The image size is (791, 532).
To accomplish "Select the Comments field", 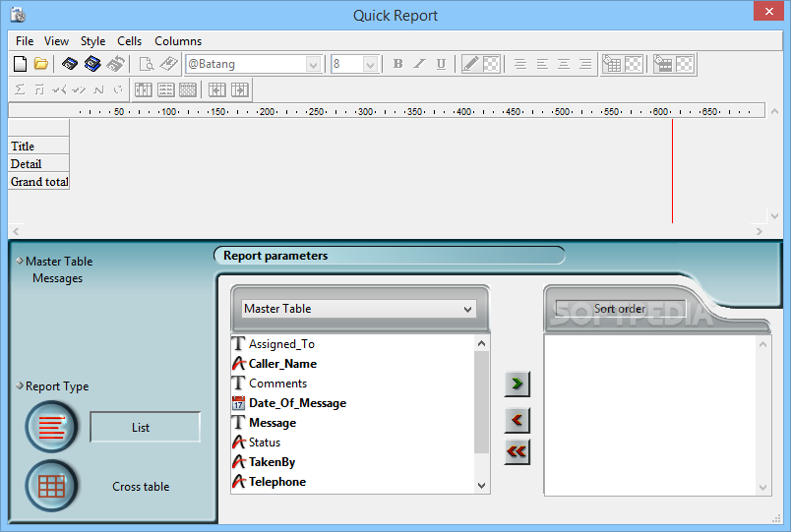I will pos(353,384).
